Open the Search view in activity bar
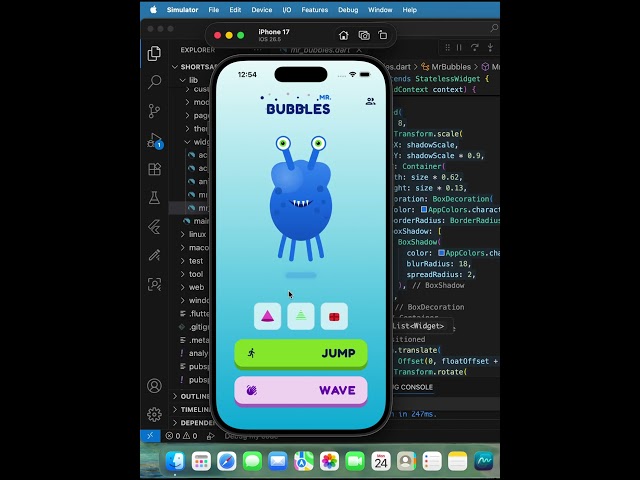 (154, 82)
